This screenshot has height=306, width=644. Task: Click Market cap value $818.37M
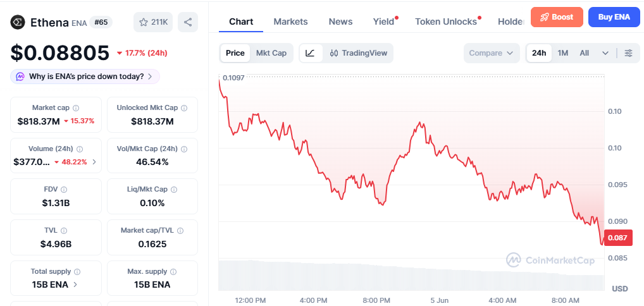39,121
